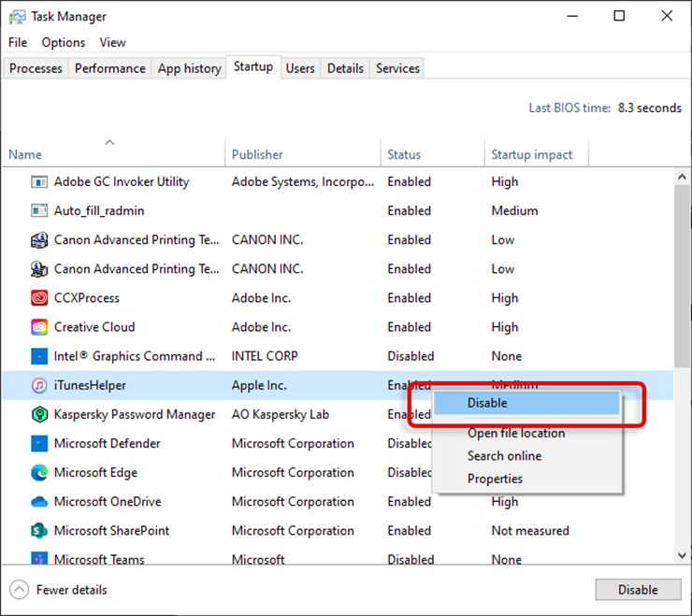
Task: Click the Microsoft Edge icon
Action: pos(39,473)
